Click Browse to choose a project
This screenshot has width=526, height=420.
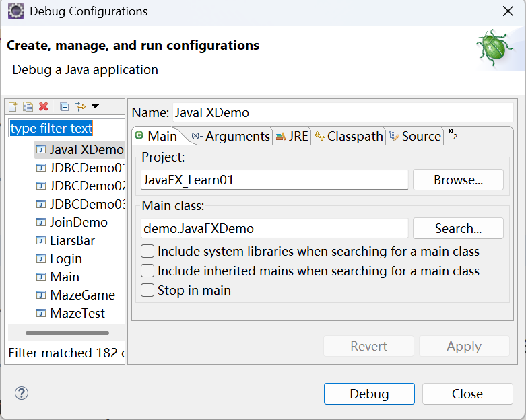tap(458, 180)
